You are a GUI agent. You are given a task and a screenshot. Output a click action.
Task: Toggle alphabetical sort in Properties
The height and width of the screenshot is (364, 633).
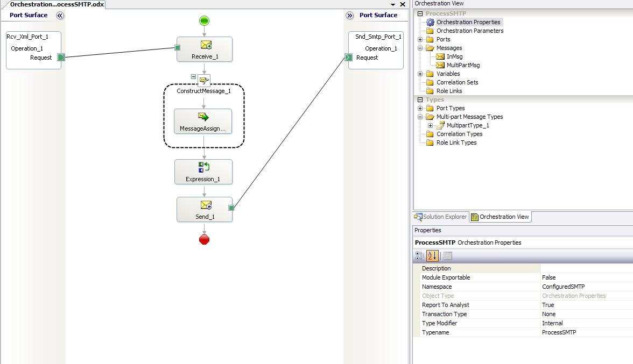tap(432, 255)
